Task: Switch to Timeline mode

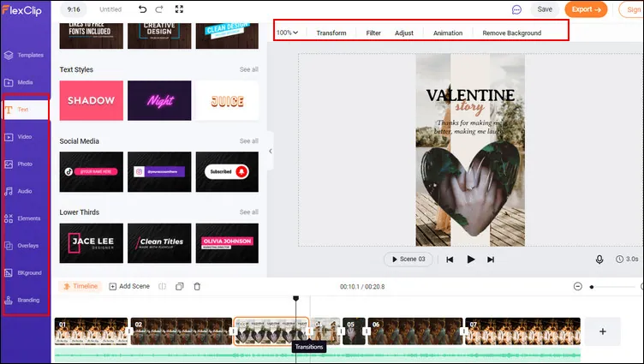Action: 80,286
